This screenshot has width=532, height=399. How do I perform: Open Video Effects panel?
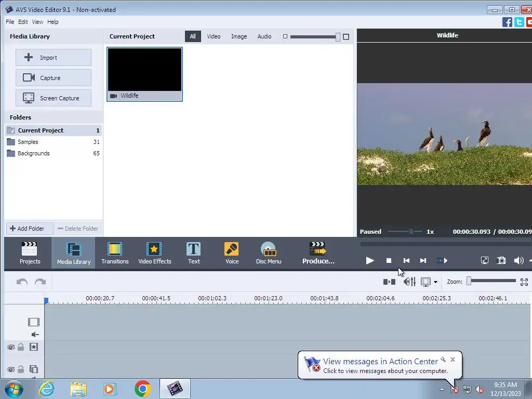click(x=154, y=253)
